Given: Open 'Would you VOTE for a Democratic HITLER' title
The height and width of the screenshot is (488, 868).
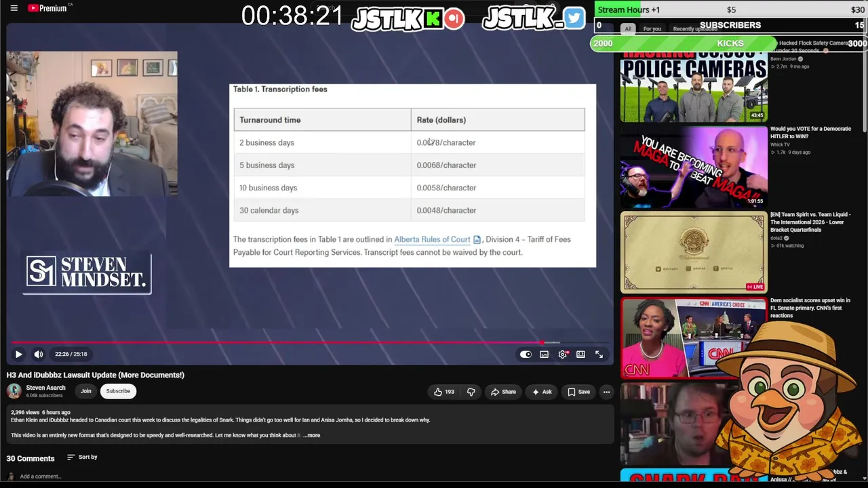Looking at the screenshot, I should pos(810,132).
